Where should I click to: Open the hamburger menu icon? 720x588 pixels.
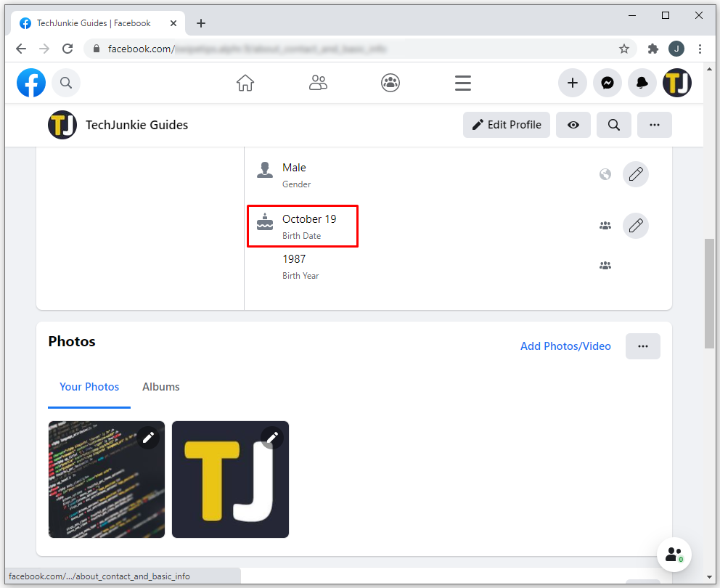click(463, 83)
